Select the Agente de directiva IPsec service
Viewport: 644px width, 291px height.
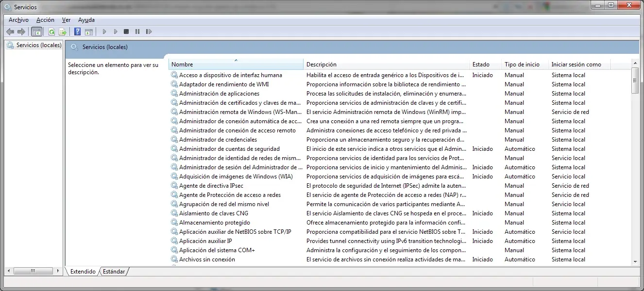tap(211, 186)
